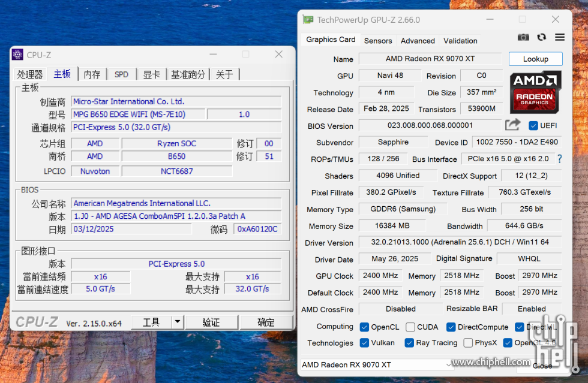Viewport: 588px width, 383px height.
Task: Click the BIOS Version field 023.008.000.068.000001
Action: tap(430, 125)
